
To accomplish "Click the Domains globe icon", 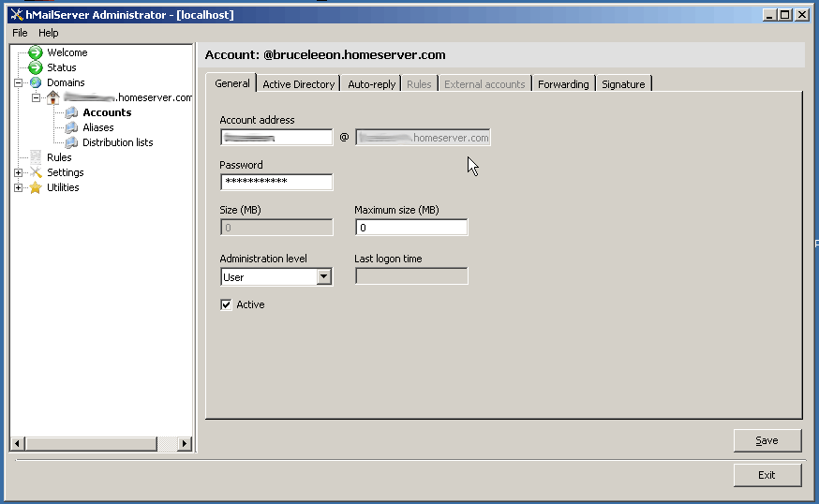I will point(36,82).
